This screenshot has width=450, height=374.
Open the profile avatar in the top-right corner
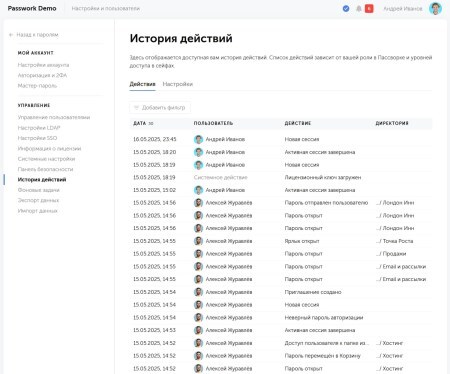click(x=435, y=9)
